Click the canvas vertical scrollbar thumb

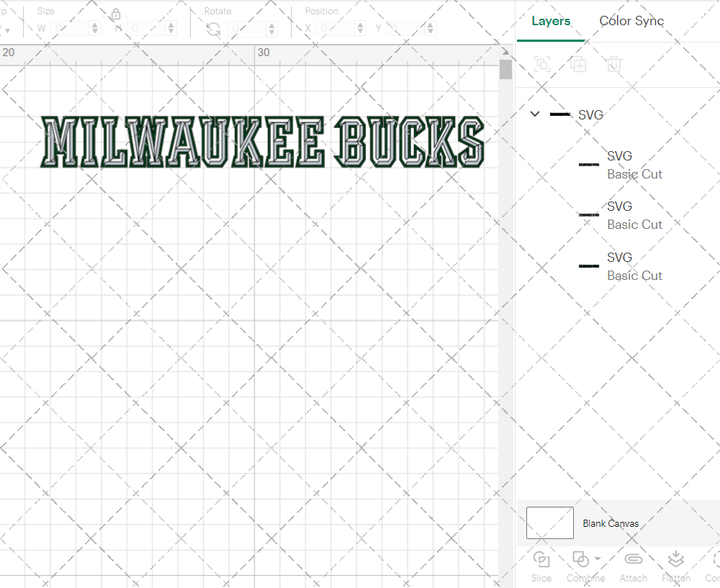tap(505, 69)
